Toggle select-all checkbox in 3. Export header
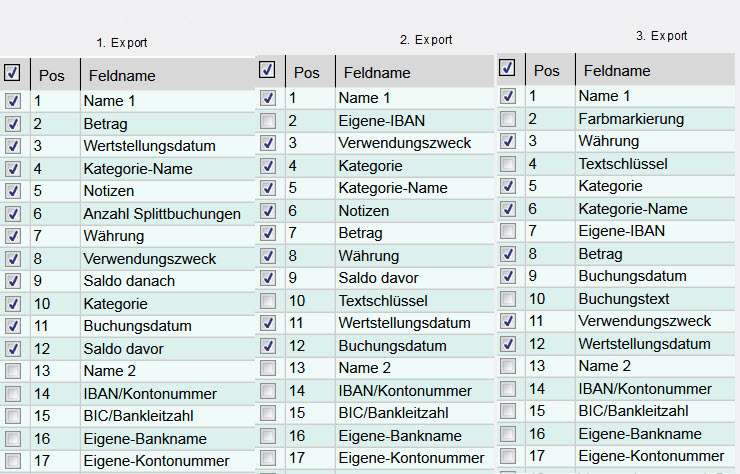The height and width of the screenshot is (474, 740). [507, 68]
